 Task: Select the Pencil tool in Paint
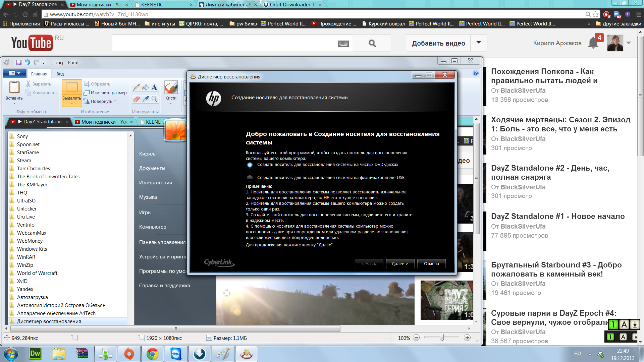pos(136,87)
